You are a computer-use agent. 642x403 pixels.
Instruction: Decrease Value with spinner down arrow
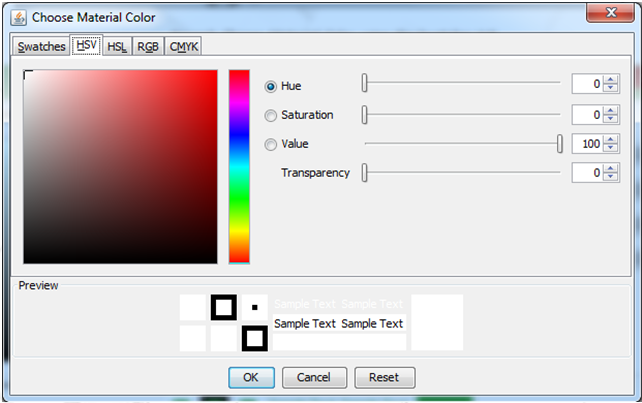click(611, 149)
